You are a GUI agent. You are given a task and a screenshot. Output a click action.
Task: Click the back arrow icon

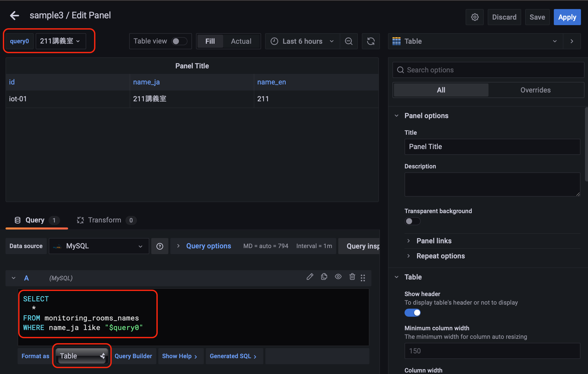(15, 16)
